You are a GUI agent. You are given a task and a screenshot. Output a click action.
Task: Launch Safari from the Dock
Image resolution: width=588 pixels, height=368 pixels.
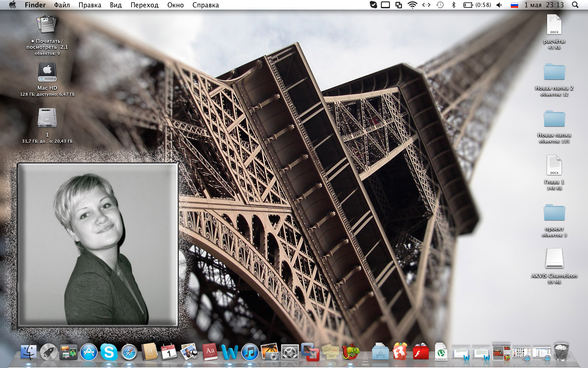129,352
